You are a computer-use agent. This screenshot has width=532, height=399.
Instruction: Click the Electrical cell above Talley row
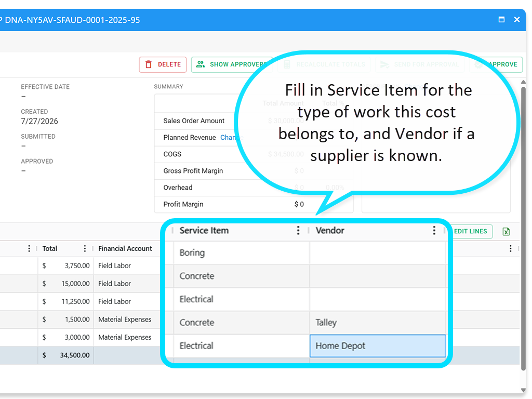[x=241, y=299]
